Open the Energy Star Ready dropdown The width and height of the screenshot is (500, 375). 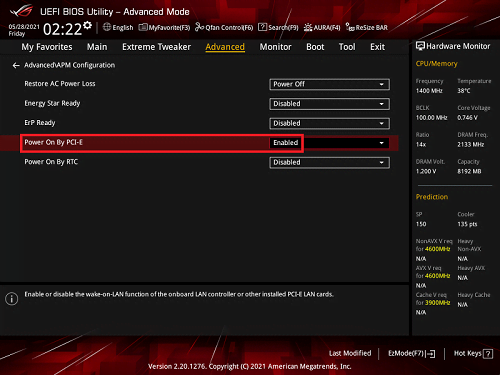tap(329, 104)
